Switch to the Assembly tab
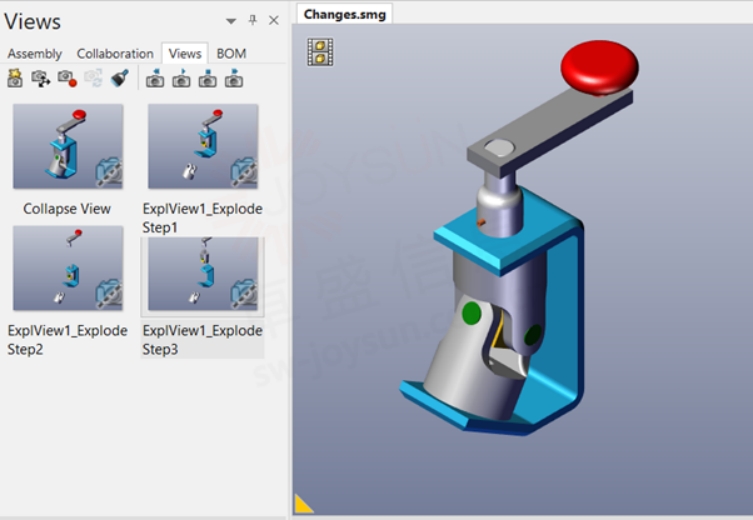This screenshot has width=753, height=520. click(x=35, y=53)
